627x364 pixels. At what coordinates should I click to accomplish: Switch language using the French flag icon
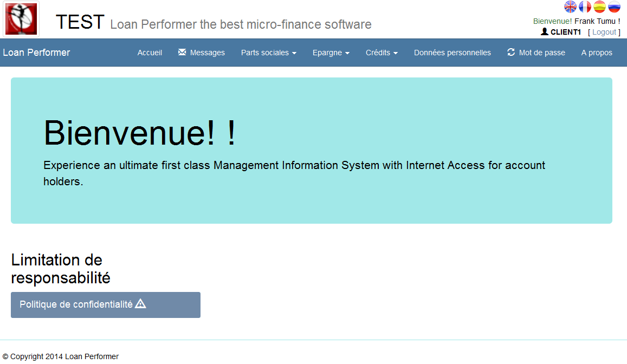click(585, 7)
